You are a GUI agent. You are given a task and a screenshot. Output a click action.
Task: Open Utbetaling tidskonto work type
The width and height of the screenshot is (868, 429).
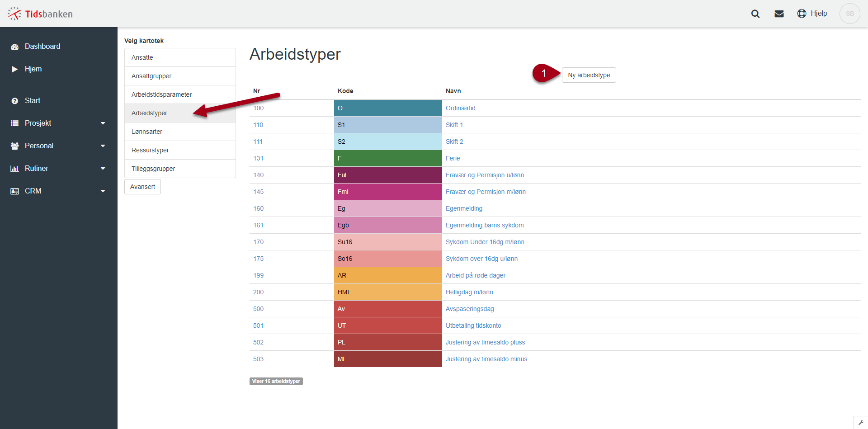pos(473,325)
